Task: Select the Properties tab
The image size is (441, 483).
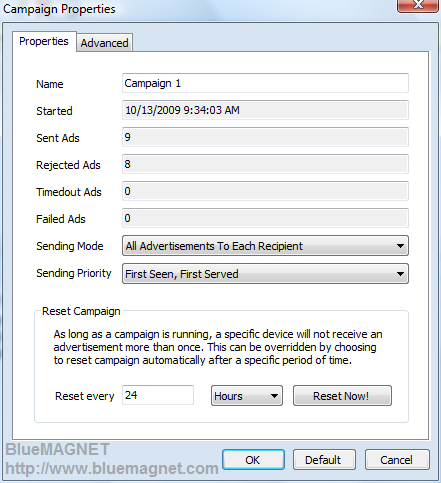Action: [x=44, y=41]
